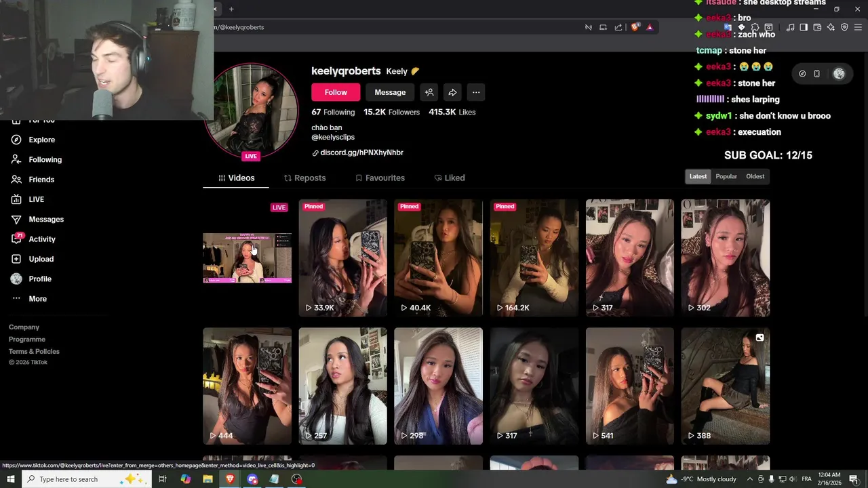
Task: Switch to the Favourites tab
Action: 380,178
